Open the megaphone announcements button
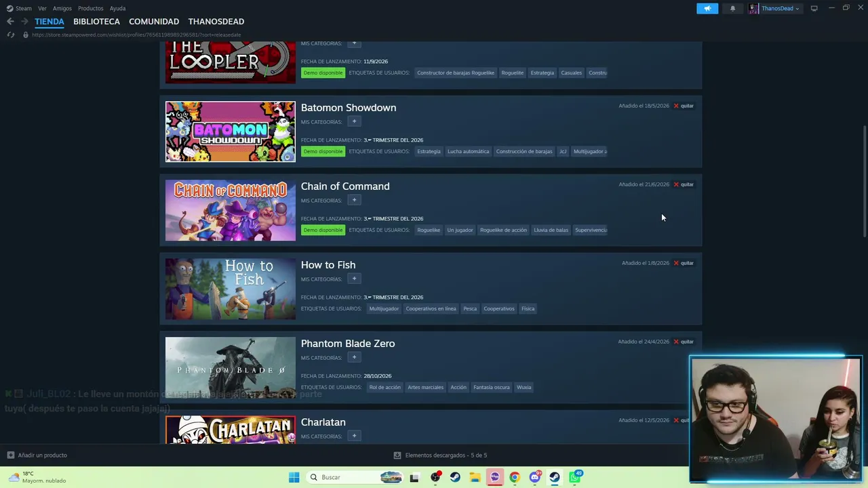Viewport: 868px width, 488px height. click(x=707, y=8)
